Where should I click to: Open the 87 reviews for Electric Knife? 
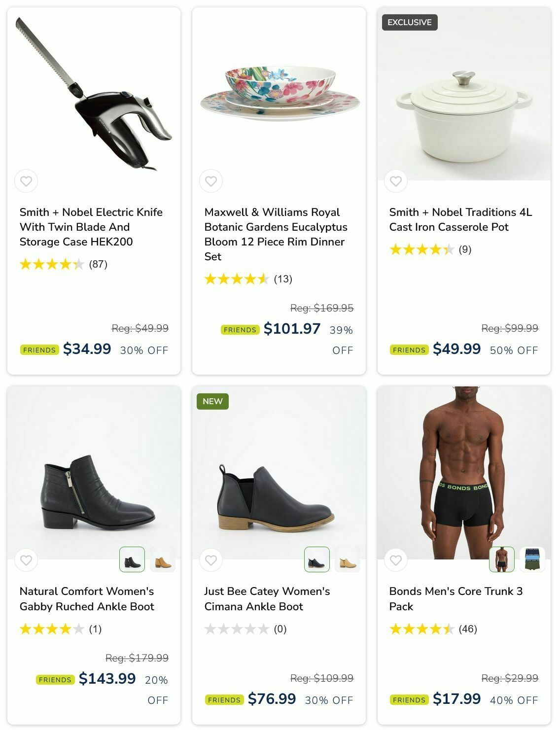tap(98, 264)
